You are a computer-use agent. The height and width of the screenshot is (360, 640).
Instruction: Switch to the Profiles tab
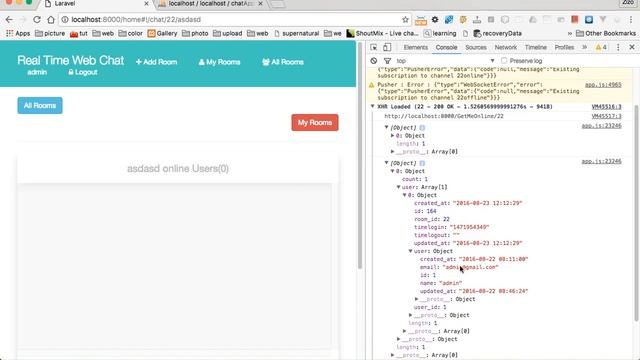[564, 47]
